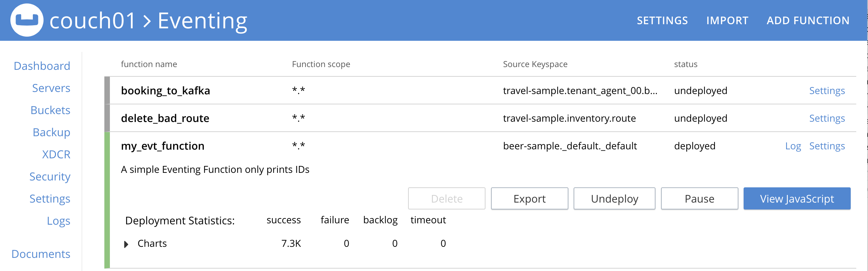Click the Couchbase logo icon
The width and height of the screenshot is (868, 271).
[27, 20]
